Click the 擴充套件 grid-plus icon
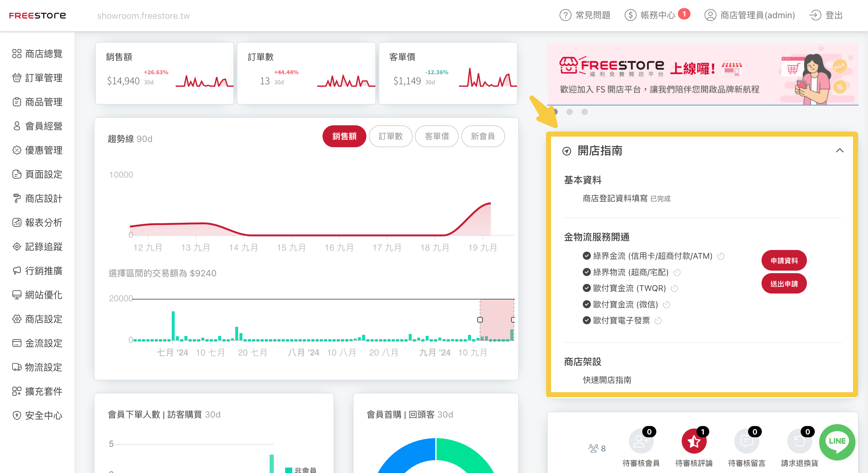This screenshot has height=473, width=868. point(17,391)
